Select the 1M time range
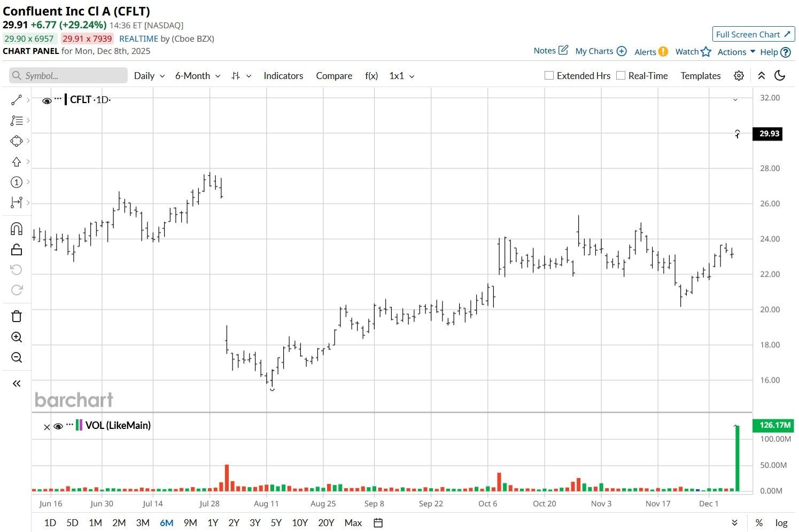This screenshot has height=532, width=799. point(95,523)
